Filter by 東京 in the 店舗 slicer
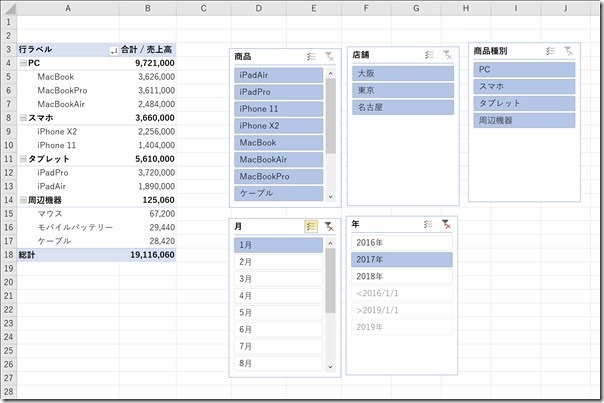This screenshot has height=403, width=604. pyautogui.click(x=403, y=90)
